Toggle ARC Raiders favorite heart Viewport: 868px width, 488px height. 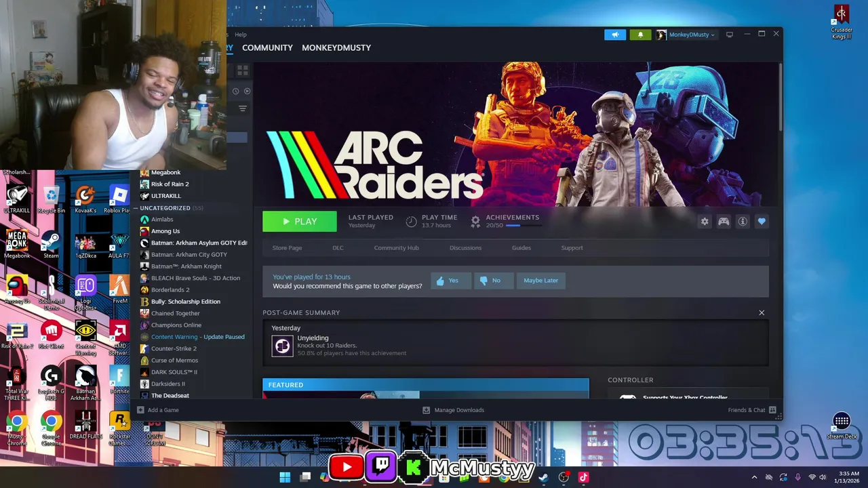(762, 222)
